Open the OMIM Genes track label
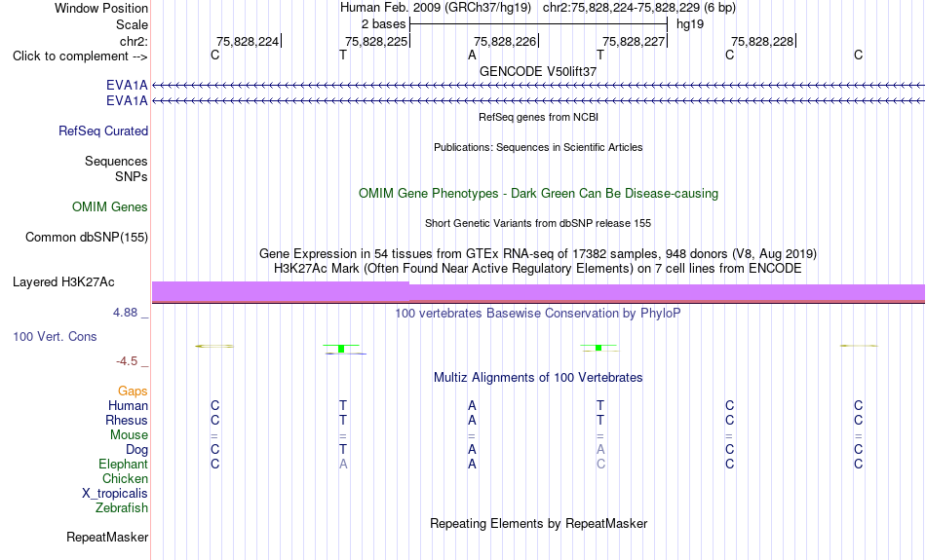The width and height of the screenshot is (926, 560). 110,207
